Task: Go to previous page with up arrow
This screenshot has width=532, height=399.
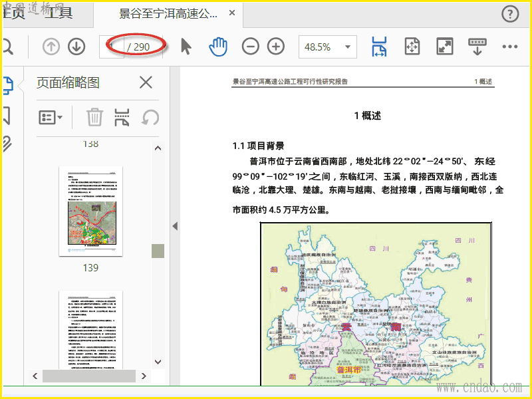Action: coord(51,47)
